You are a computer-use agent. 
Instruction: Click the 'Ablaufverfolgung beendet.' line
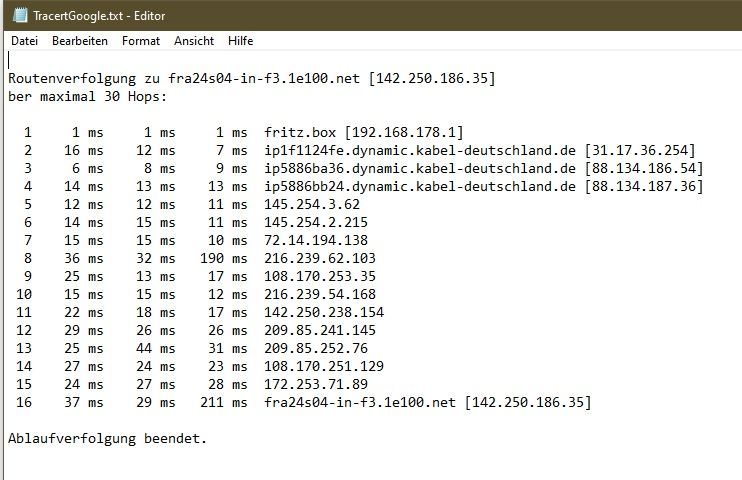pos(107,438)
